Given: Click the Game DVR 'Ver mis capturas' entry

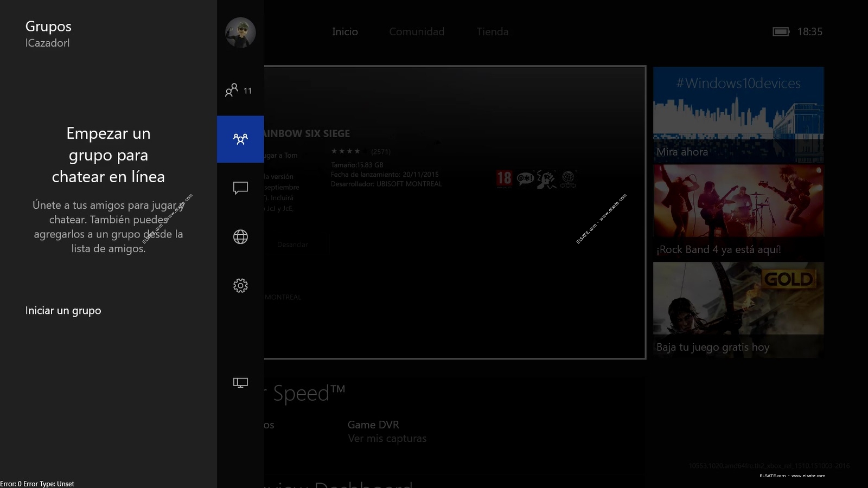Looking at the screenshot, I should [x=387, y=432].
